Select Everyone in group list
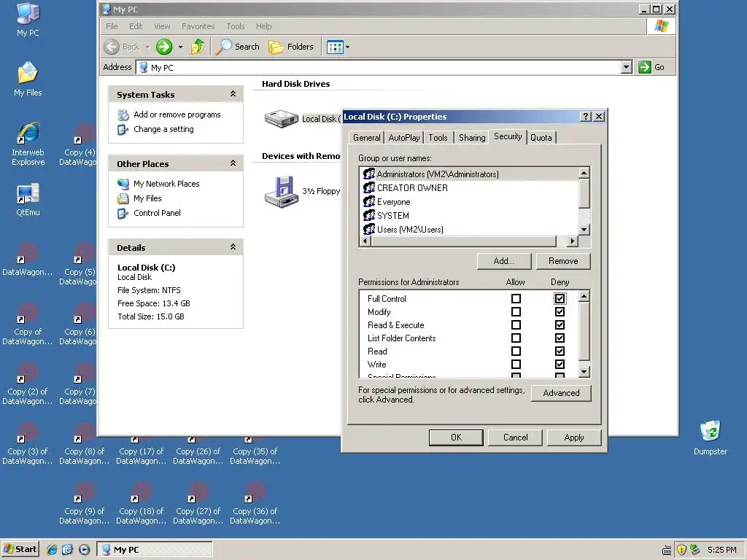Viewport: 747px width, 560px height. [470, 202]
